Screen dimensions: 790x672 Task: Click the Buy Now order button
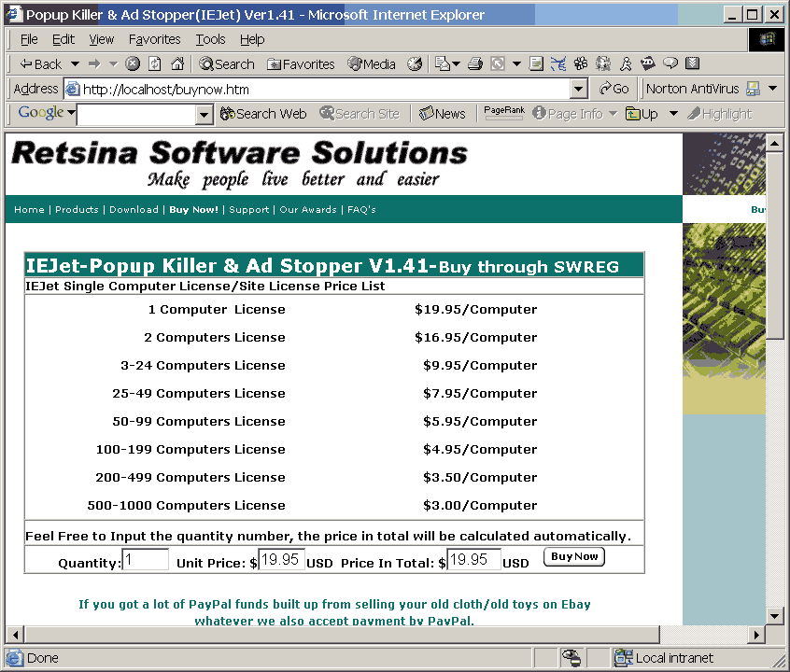(574, 556)
